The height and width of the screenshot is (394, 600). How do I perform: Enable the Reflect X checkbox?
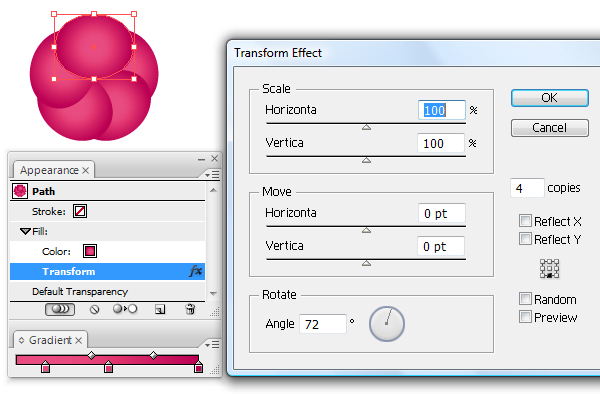525,221
